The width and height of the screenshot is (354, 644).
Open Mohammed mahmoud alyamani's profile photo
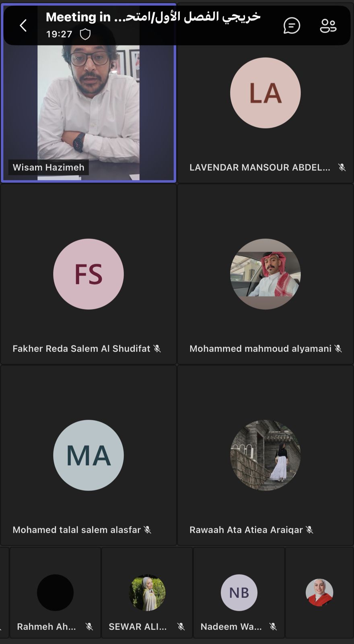(x=265, y=274)
